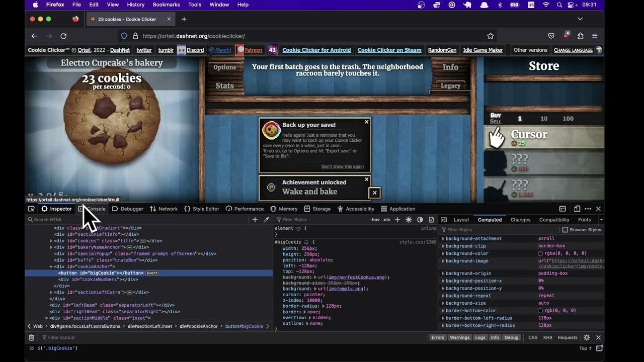Click the CHANGE LANGUAGE button

(x=573, y=50)
